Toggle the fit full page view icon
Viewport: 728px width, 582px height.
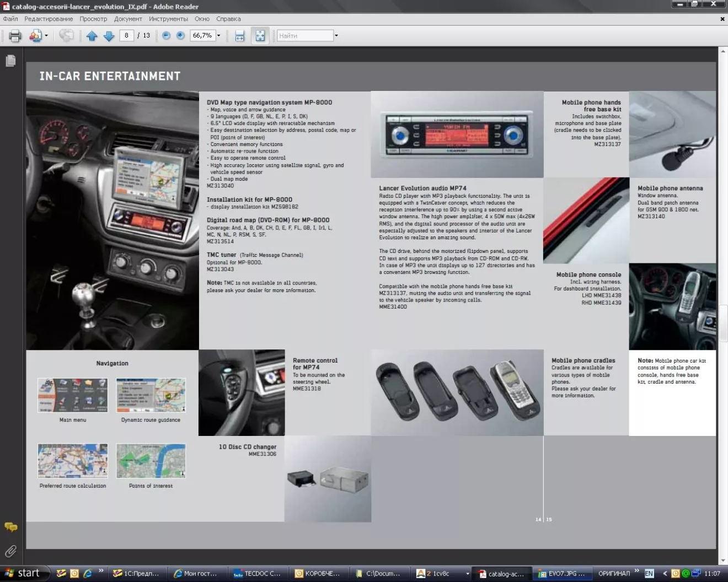click(260, 36)
